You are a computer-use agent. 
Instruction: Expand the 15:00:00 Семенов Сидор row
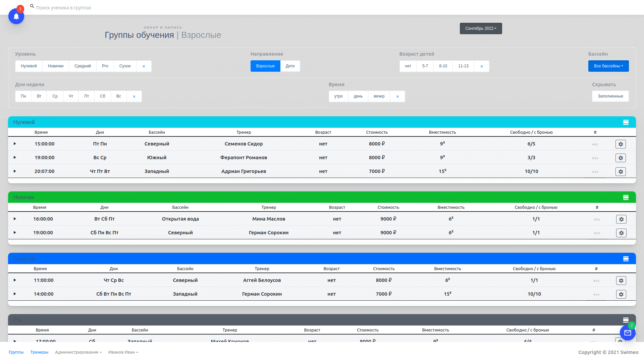(x=15, y=144)
